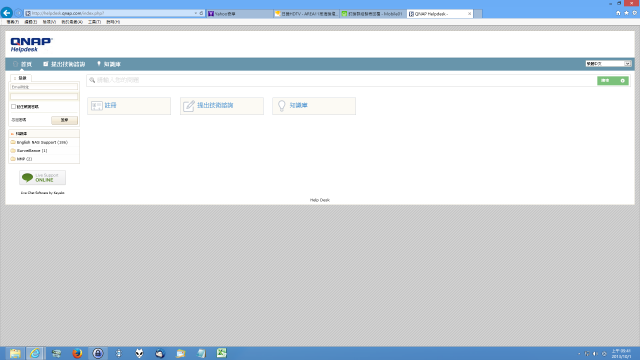The image size is (640, 360).
Task: Switch to the Mobile01 browser tab
Action: click(373, 13)
